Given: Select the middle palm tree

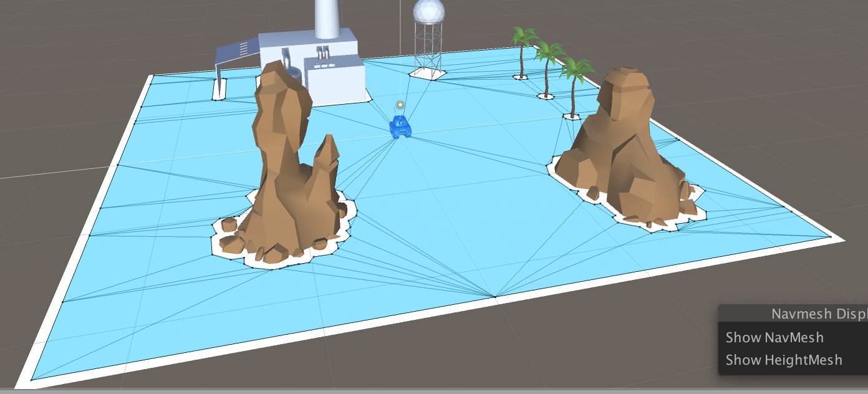Looking at the screenshot, I should pos(548,62).
